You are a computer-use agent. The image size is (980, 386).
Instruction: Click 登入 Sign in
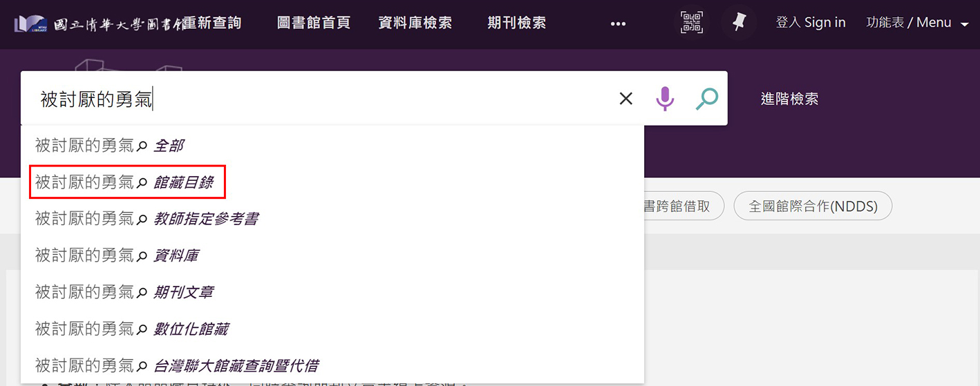point(810,23)
